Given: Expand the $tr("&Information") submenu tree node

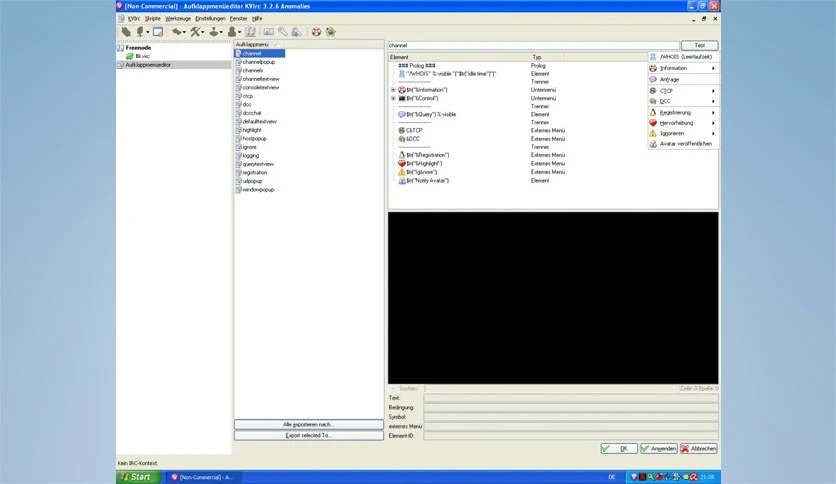Looking at the screenshot, I should tap(393, 90).
